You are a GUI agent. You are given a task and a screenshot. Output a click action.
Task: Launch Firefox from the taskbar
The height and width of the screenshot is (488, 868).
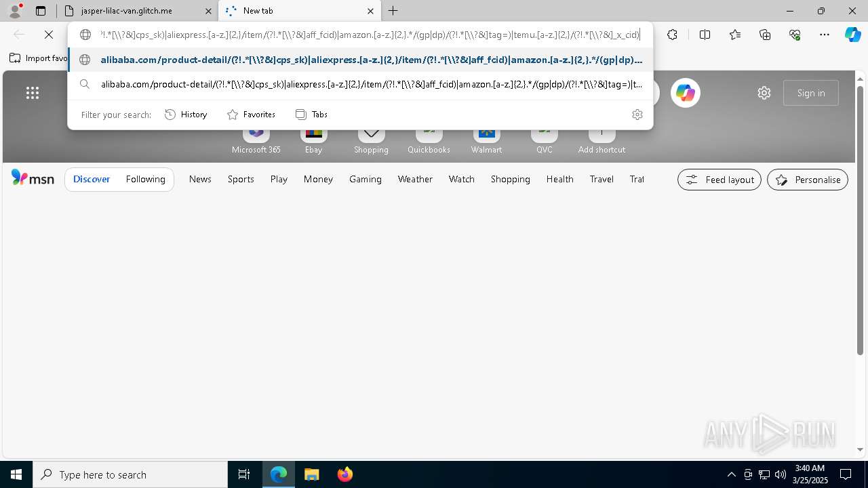pos(345,474)
